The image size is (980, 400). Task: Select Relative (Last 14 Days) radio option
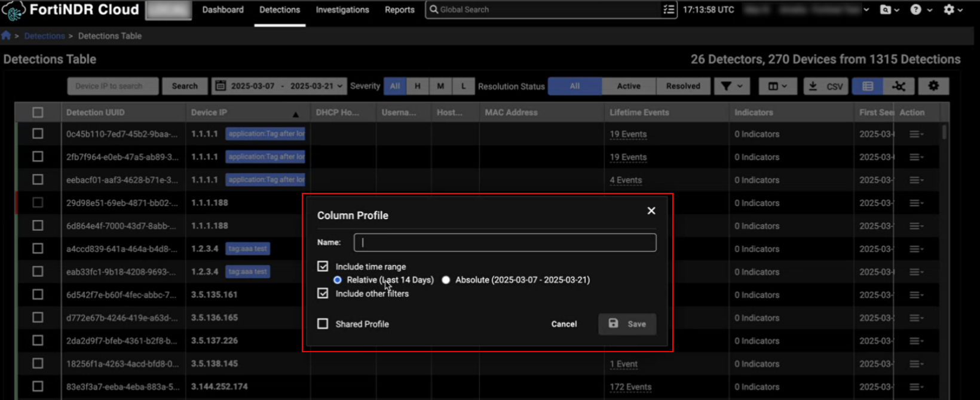pos(338,280)
